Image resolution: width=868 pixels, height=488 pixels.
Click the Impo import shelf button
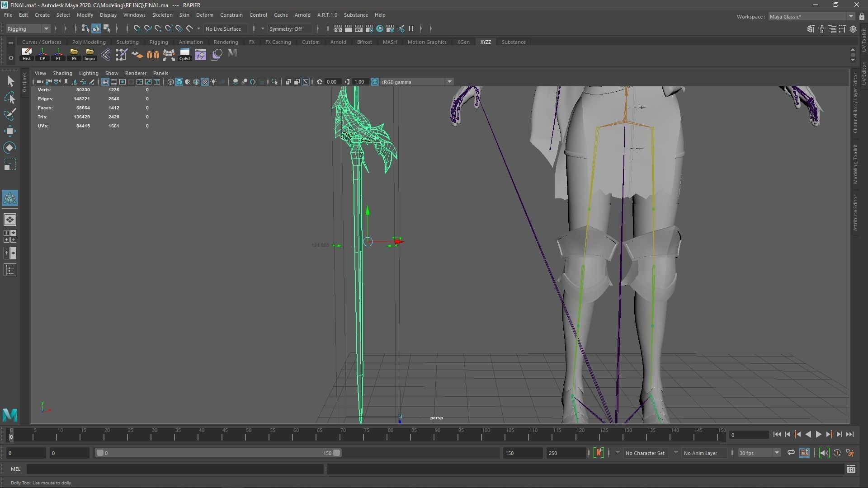point(90,54)
